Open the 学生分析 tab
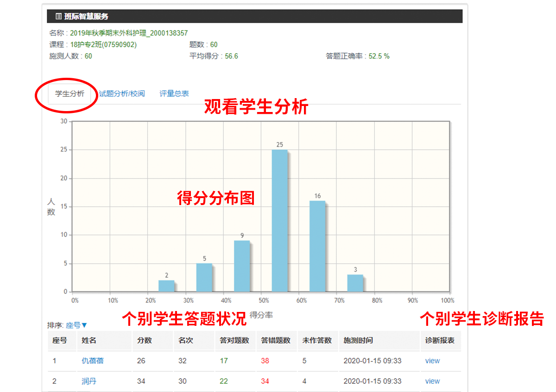The height and width of the screenshot is (392, 556). (x=69, y=93)
